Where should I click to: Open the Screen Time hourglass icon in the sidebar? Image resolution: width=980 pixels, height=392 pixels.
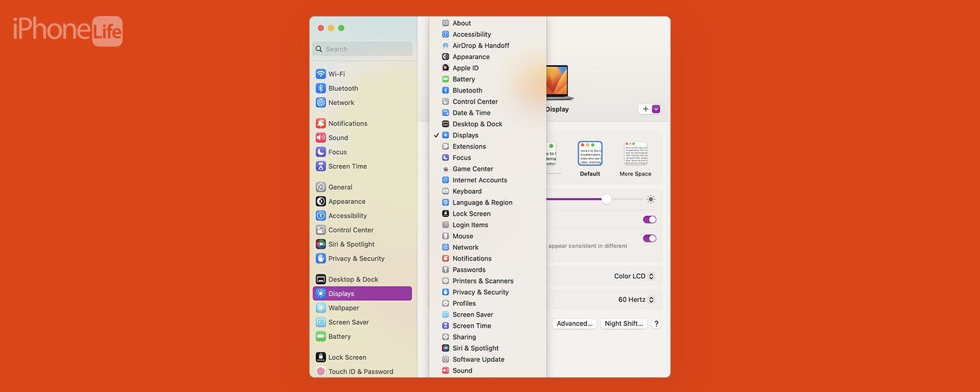(321, 166)
